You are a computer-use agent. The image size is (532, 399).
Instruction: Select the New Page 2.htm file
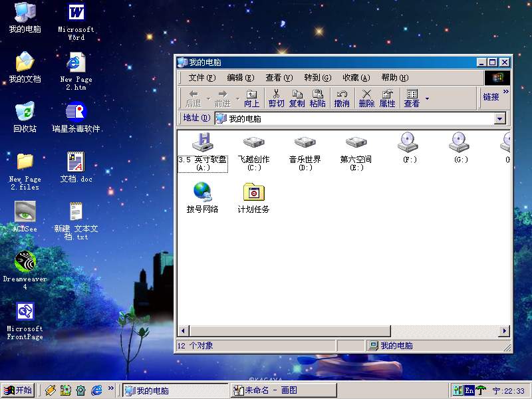click(x=76, y=72)
